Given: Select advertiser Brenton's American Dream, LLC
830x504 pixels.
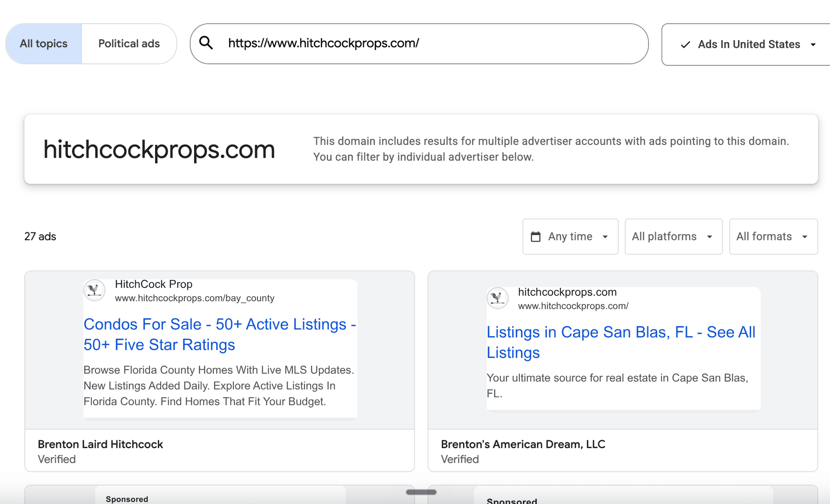Looking at the screenshot, I should [523, 444].
